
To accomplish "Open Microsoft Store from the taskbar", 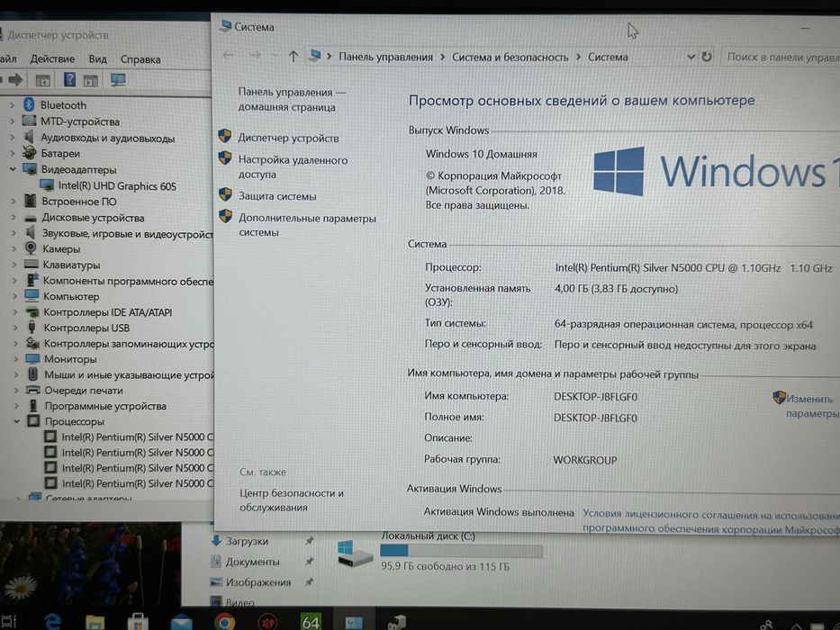I will click(138, 621).
